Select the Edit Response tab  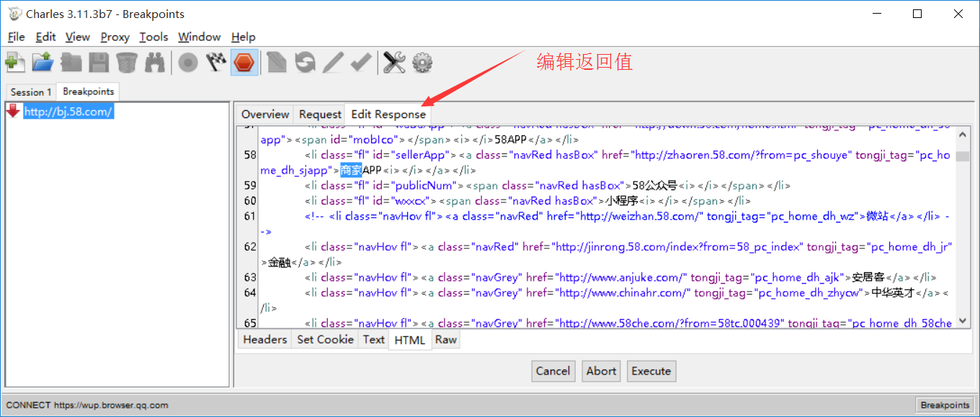(x=388, y=114)
